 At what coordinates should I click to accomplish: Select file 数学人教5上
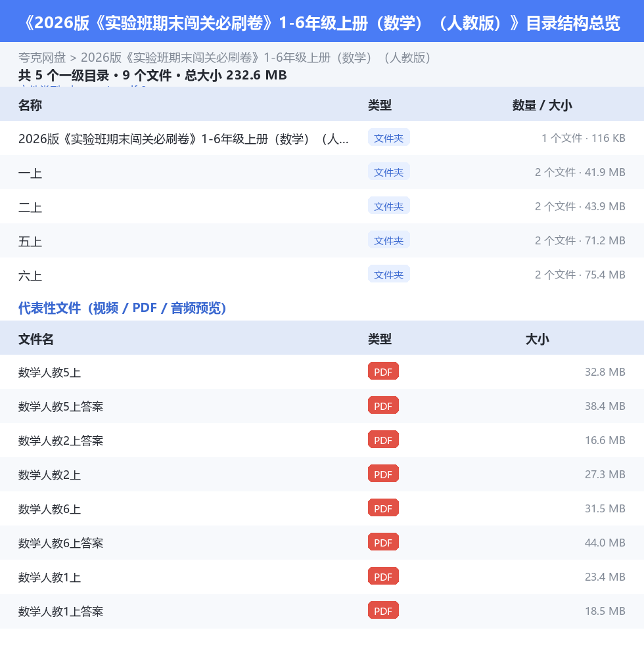point(49,372)
